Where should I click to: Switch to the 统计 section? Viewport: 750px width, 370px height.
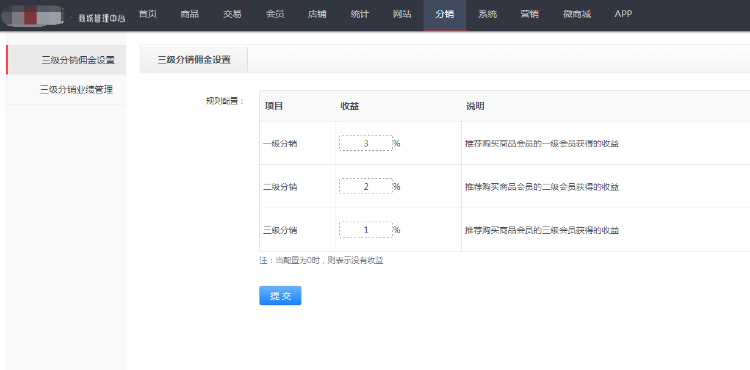coord(360,14)
